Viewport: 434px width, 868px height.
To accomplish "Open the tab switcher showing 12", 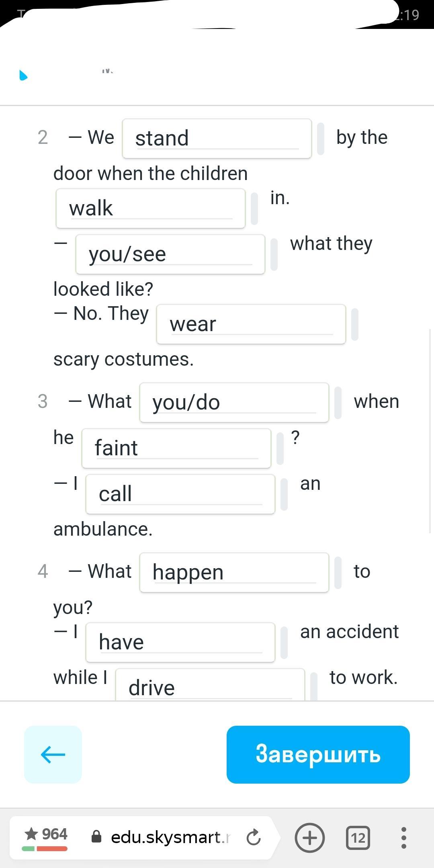I will (358, 838).
